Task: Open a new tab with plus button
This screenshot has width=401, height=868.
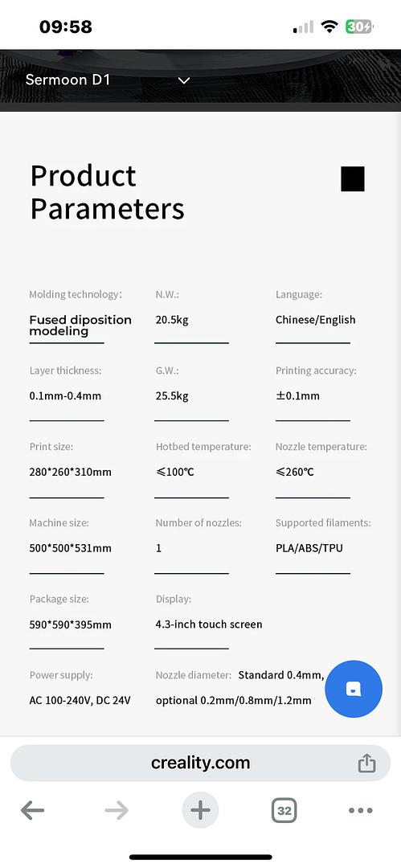Action: 201,810
